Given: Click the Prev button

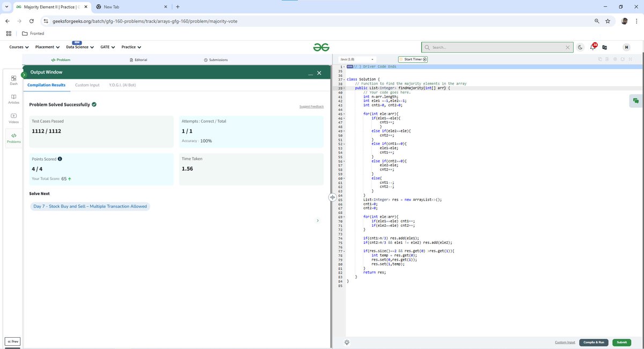Looking at the screenshot, I should click(x=13, y=341).
